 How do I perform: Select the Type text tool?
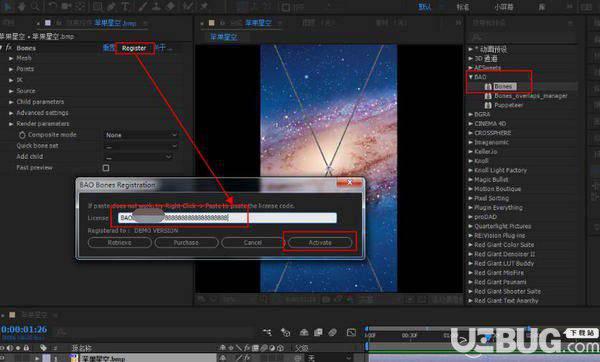pos(125,6)
